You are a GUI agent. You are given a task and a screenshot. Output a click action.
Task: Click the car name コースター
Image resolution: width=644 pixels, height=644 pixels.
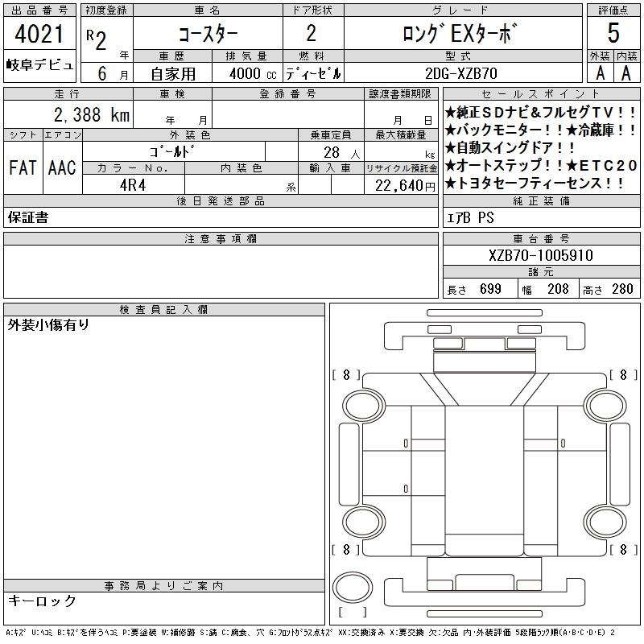click(x=208, y=34)
